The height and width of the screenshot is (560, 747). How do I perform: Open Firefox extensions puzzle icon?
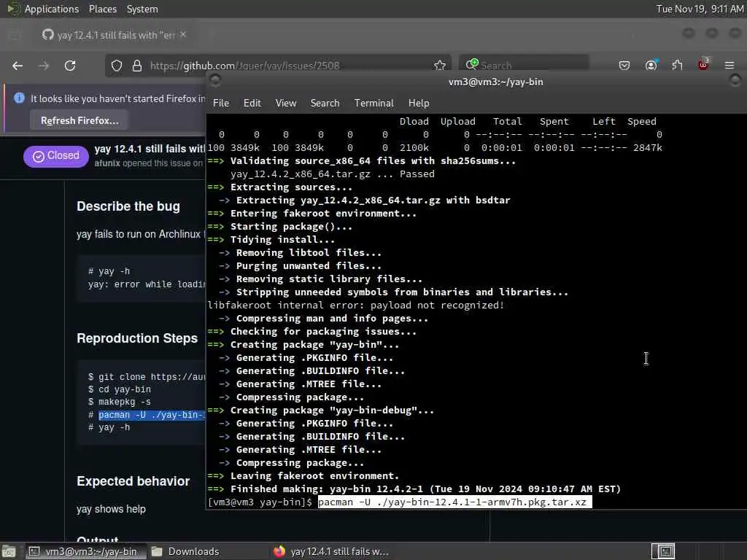click(677, 65)
